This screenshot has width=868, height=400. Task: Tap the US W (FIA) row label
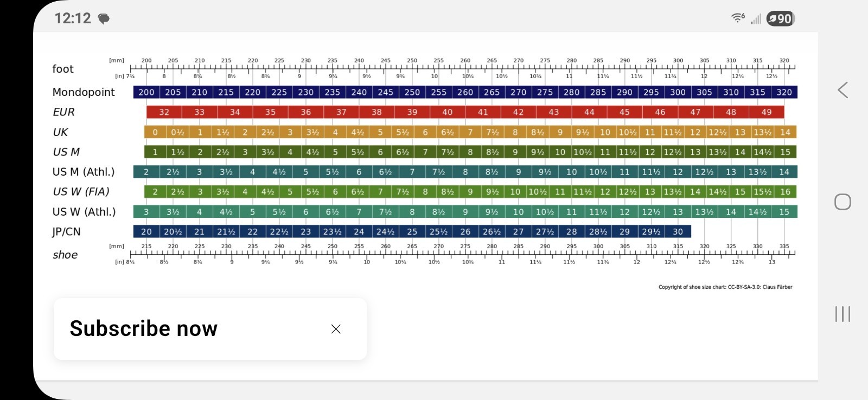click(81, 191)
